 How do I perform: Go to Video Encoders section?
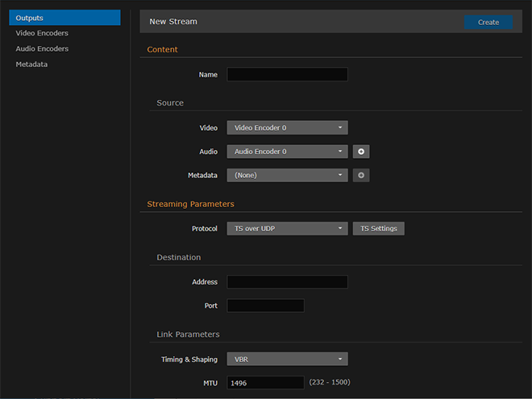(x=42, y=33)
